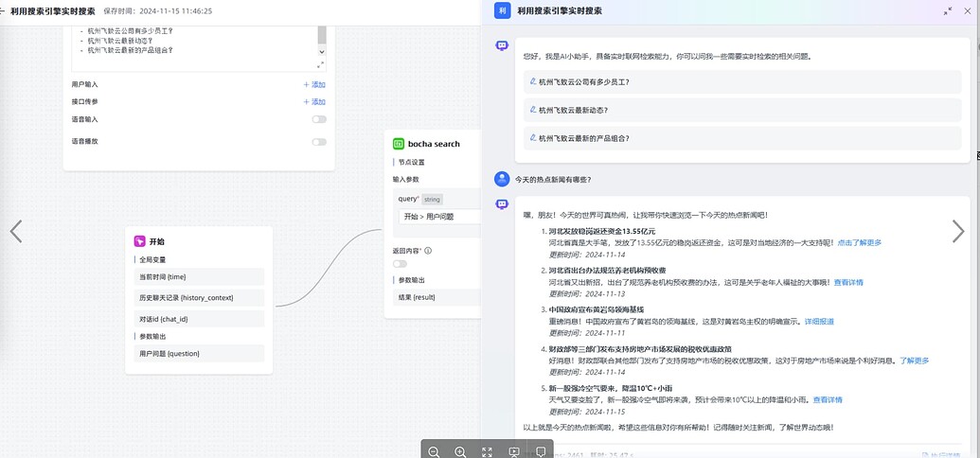The width and height of the screenshot is (980, 458).
Task: Click the pink 开始 start node icon
Action: tap(140, 241)
